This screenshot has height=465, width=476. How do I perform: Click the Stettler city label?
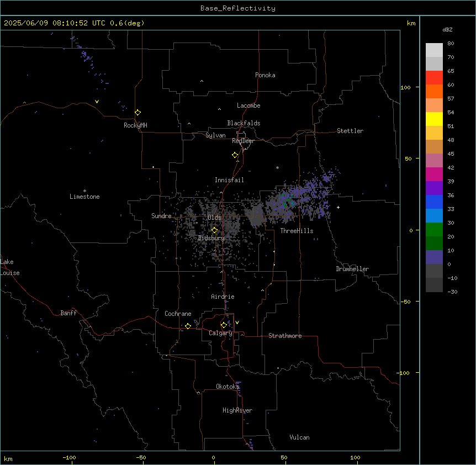[350, 131]
